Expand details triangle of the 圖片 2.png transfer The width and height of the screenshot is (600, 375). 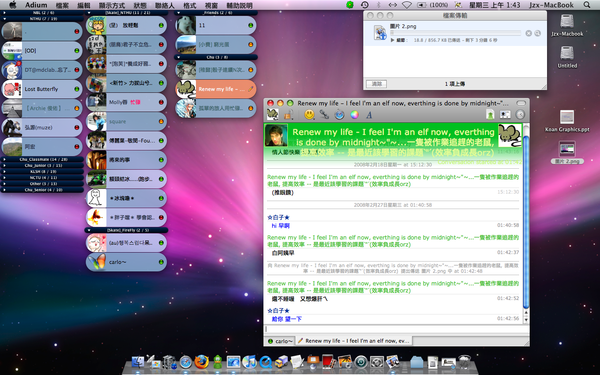pos(392,40)
